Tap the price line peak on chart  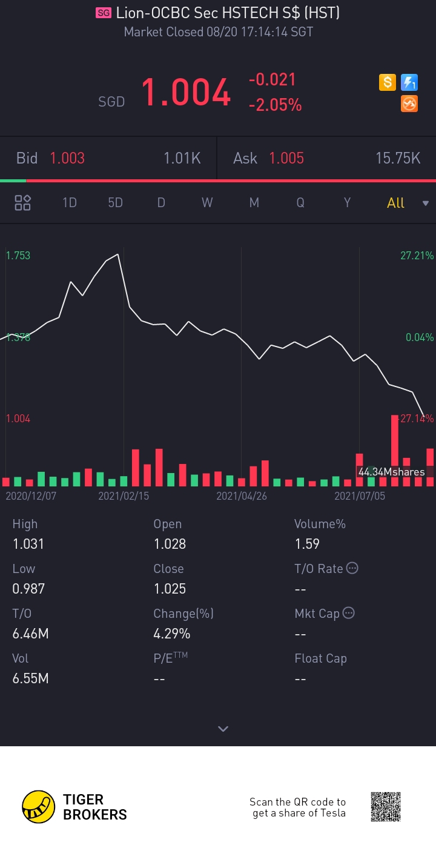(117, 254)
